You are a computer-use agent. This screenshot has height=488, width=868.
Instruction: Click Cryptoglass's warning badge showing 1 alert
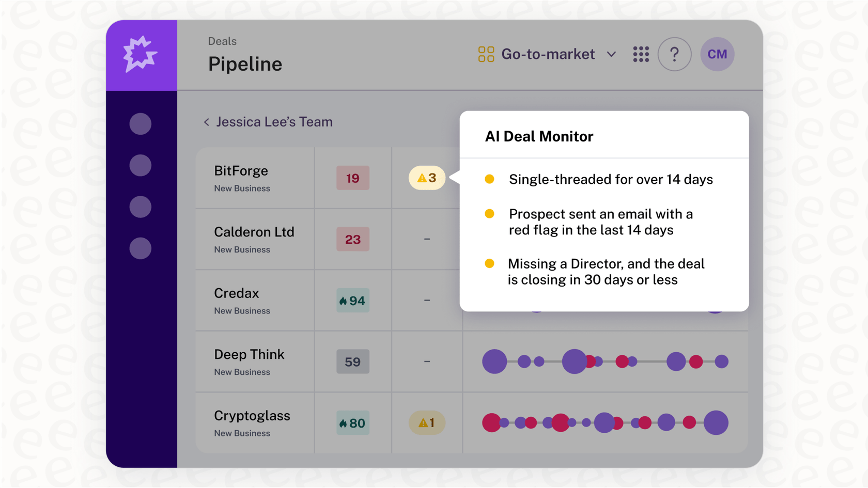click(x=427, y=423)
